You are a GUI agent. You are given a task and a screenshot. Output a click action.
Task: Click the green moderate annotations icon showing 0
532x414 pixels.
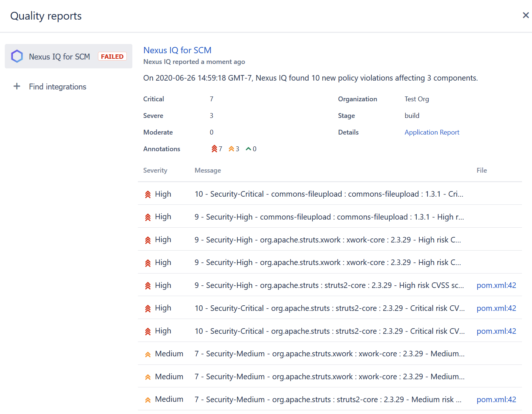[x=248, y=149]
